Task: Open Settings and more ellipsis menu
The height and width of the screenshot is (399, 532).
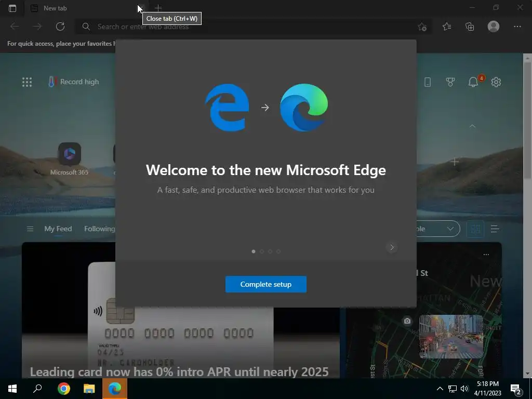Action: (x=517, y=26)
